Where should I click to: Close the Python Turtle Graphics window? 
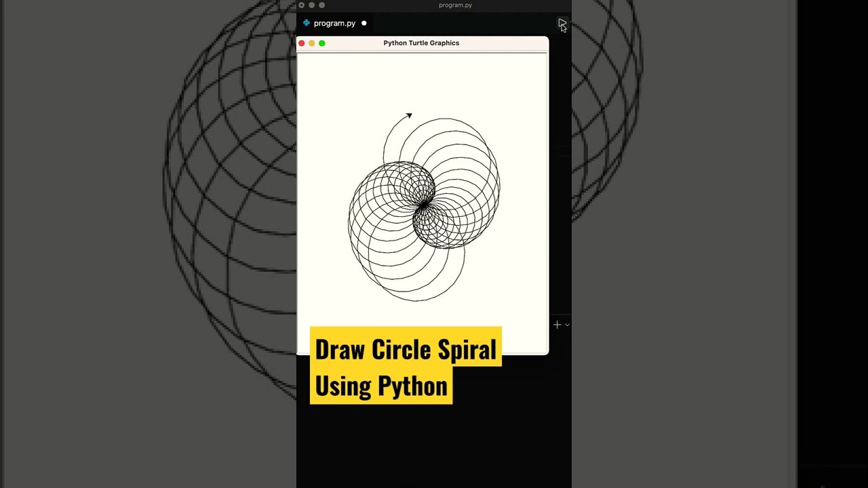(302, 43)
